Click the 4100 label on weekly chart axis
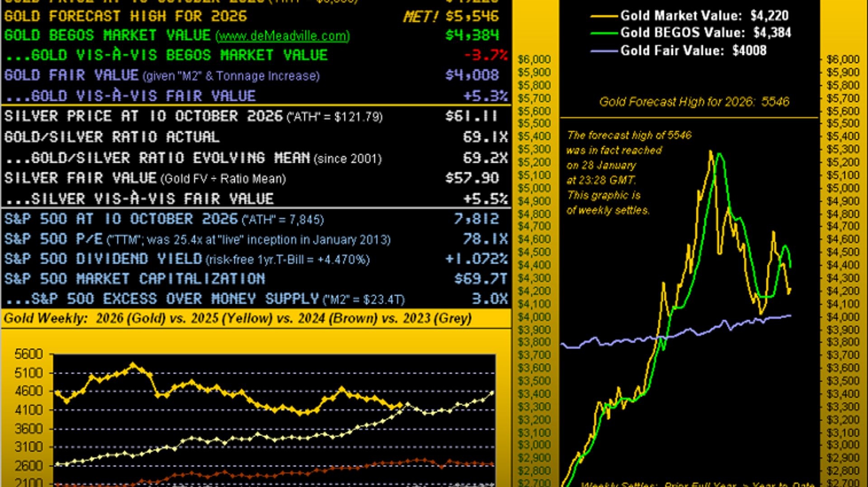The width and height of the screenshot is (868, 487). coord(28,410)
